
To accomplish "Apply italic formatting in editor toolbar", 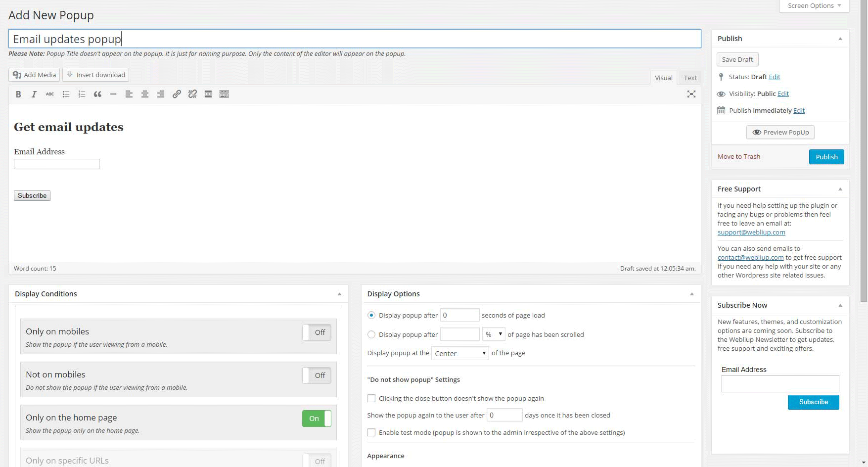I will coord(34,94).
